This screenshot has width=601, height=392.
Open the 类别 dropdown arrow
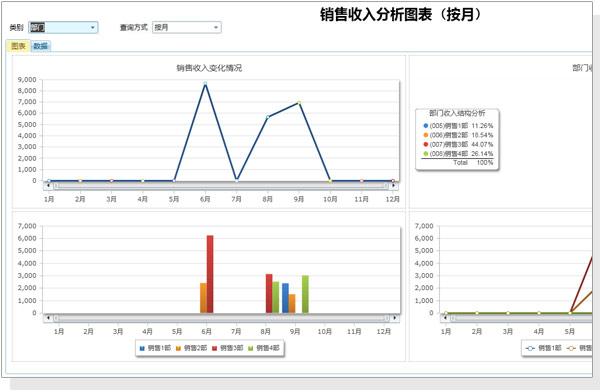[92, 28]
